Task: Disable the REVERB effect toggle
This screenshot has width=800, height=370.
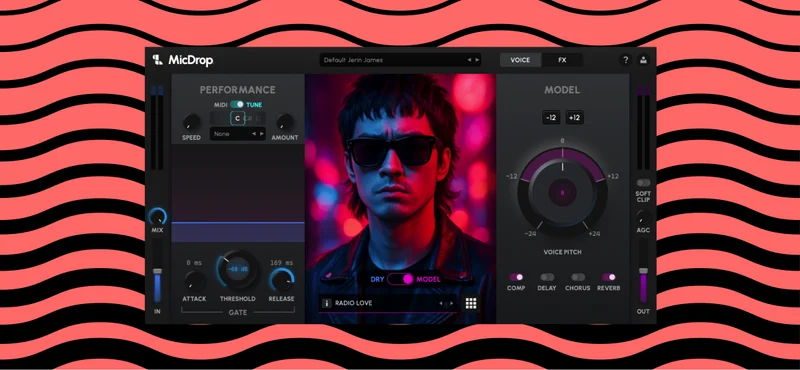Action: (608, 277)
